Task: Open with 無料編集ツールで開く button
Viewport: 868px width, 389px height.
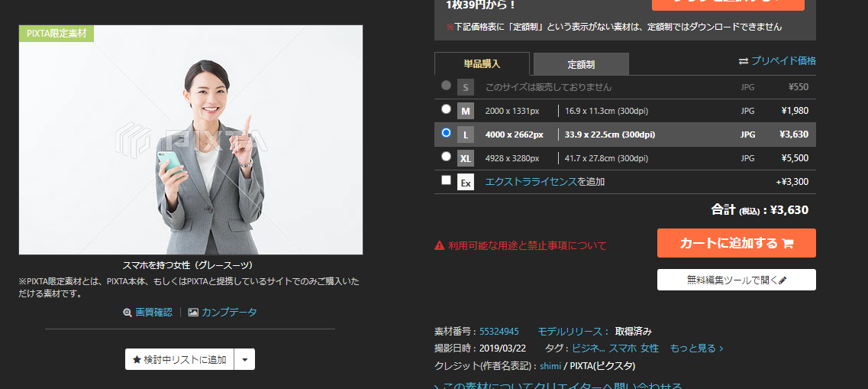Action: [736, 280]
